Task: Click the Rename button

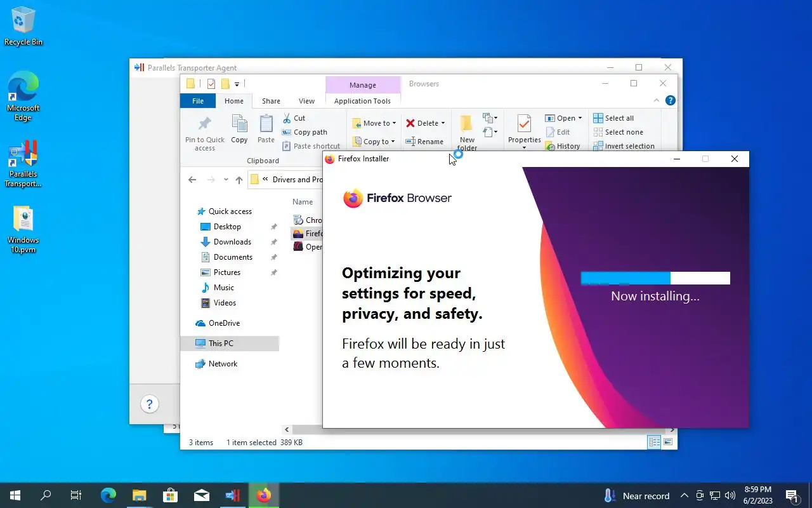Action: pos(424,142)
